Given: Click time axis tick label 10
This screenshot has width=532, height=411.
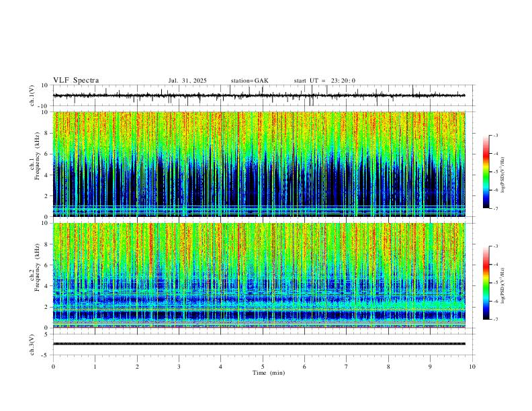Looking at the screenshot, I should pos(472,367).
